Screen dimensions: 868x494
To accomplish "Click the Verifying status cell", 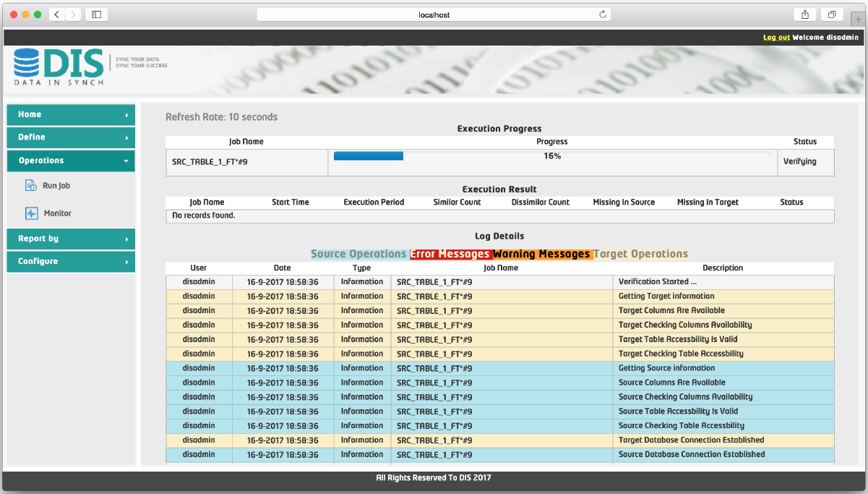I will click(805, 162).
